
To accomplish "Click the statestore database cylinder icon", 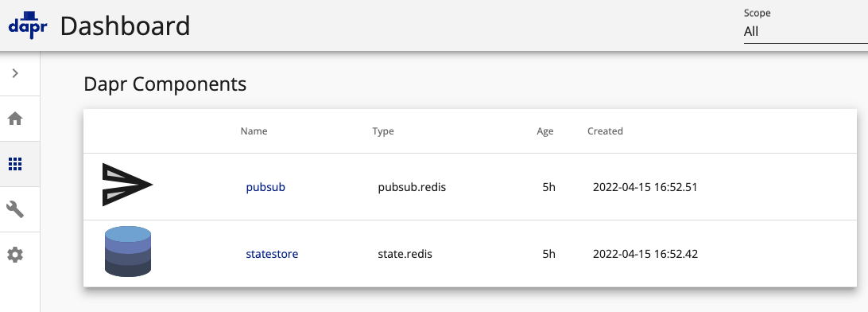I will coord(128,251).
